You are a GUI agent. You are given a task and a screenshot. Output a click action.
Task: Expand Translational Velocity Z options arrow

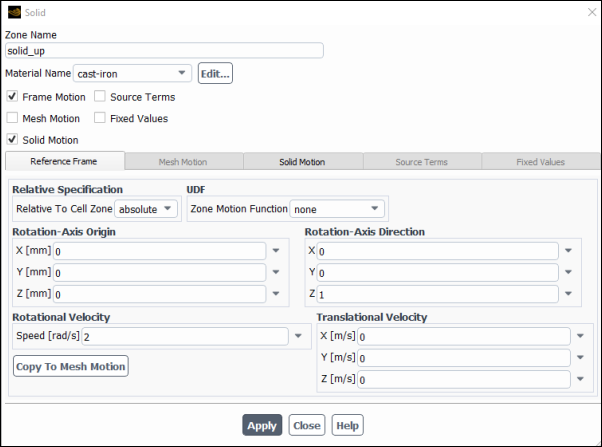tap(580, 379)
